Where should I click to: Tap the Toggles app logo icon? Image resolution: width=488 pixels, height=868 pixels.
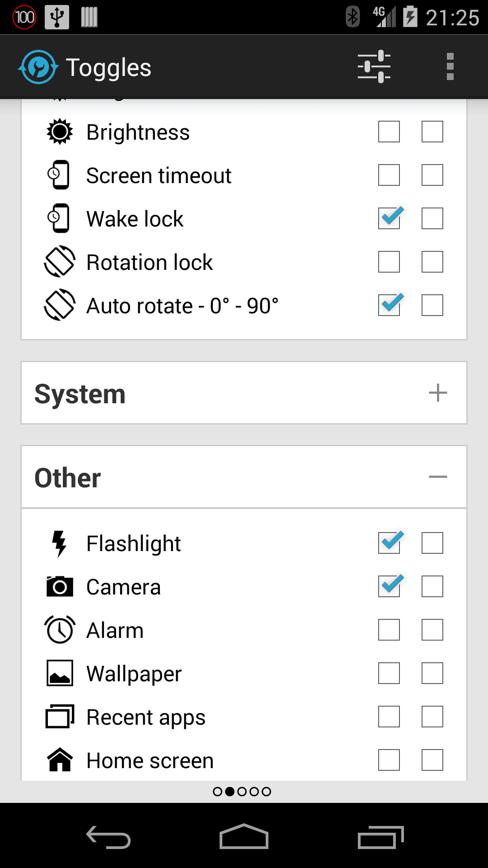[x=38, y=67]
